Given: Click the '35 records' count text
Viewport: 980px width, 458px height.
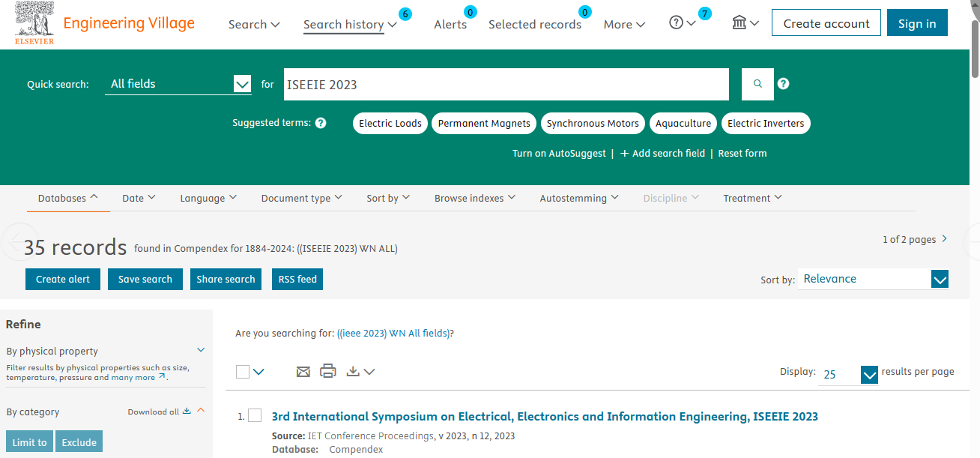Looking at the screenshot, I should pos(76,247).
